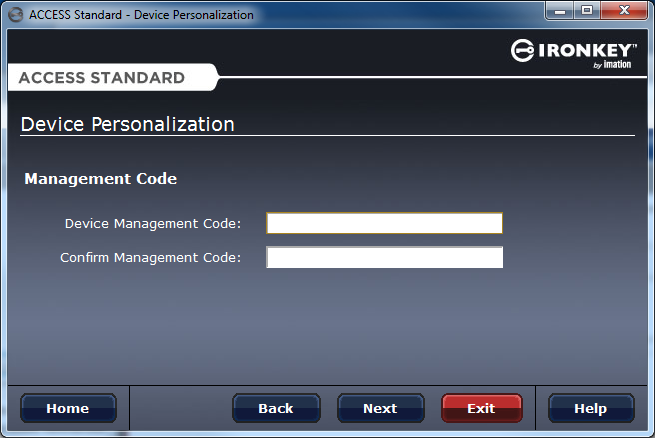The width and height of the screenshot is (655, 438).
Task: Click the IronKey key emblem icon
Action: 525,51
